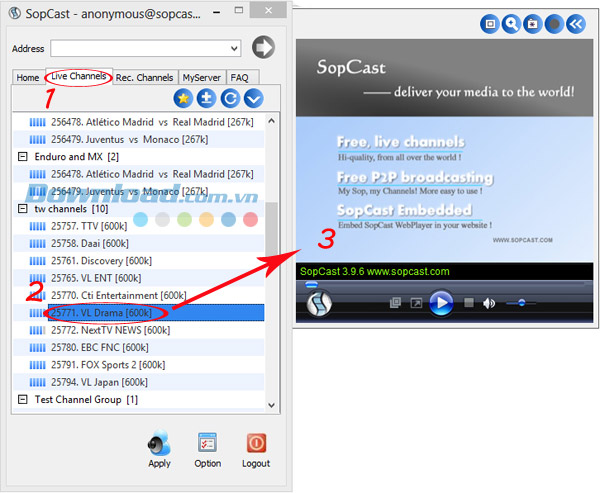
Task: Click the seek progress bar handle
Action: (311, 284)
